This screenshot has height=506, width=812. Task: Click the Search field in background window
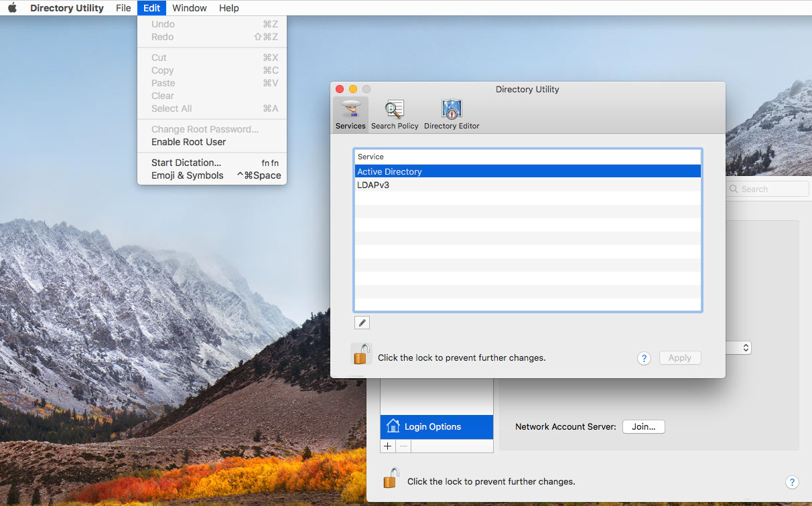click(x=768, y=189)
